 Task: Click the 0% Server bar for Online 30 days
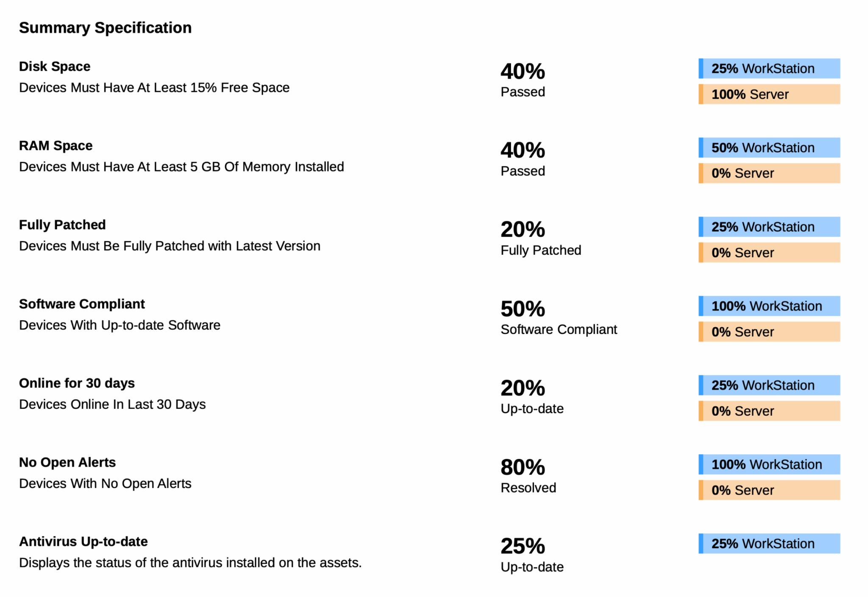(x=769, y=411)
